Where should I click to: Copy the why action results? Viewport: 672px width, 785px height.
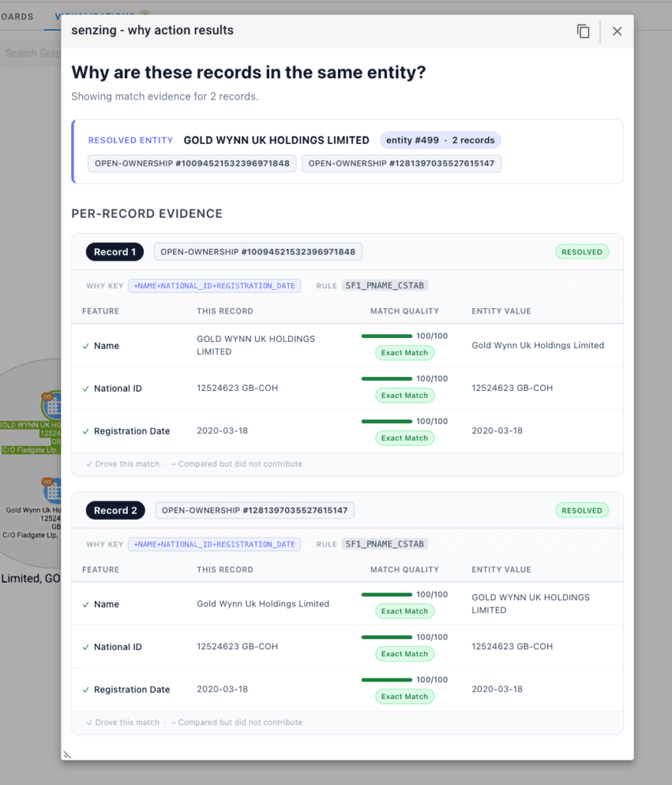[x=583, y=31]
